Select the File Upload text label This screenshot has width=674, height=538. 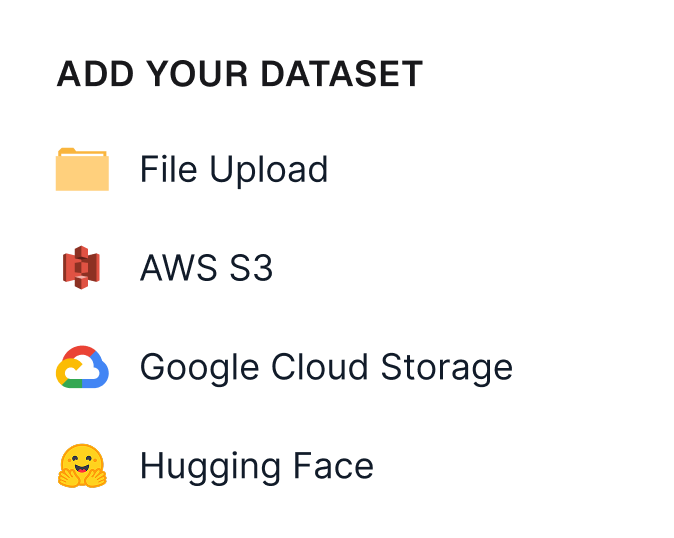[234, 170]
